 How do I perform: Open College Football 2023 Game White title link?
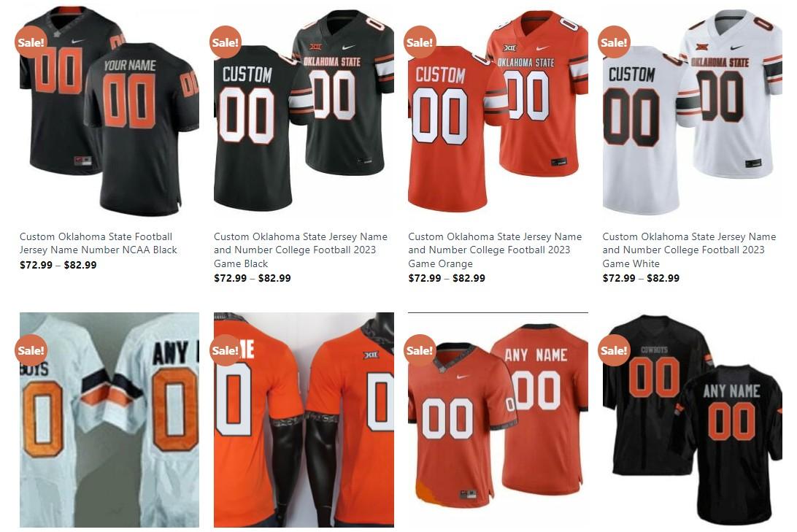point(689,250)
